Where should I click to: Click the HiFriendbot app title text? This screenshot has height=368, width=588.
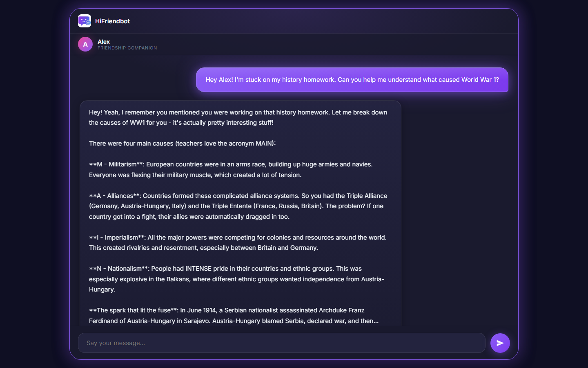pos(112,21)
